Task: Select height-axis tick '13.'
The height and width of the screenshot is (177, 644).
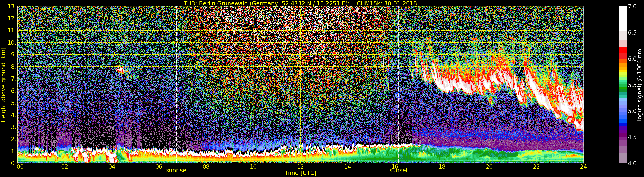Action: click(12, 6)
